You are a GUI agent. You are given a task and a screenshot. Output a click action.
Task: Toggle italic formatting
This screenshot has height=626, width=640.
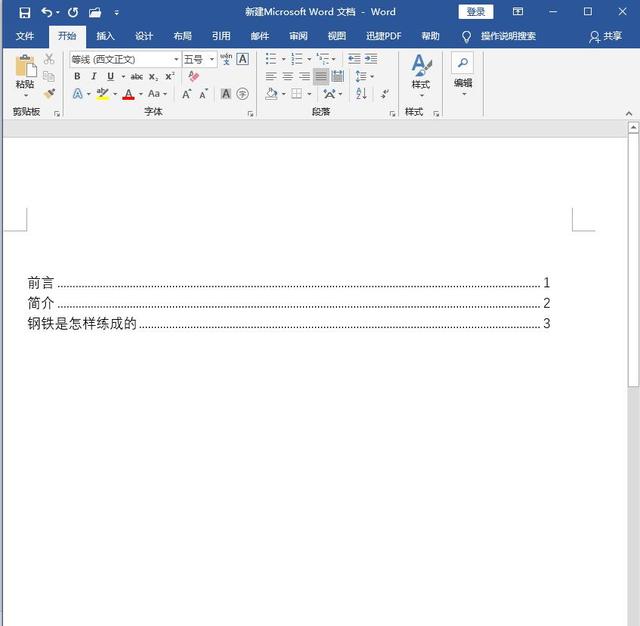tap(94, 76)
